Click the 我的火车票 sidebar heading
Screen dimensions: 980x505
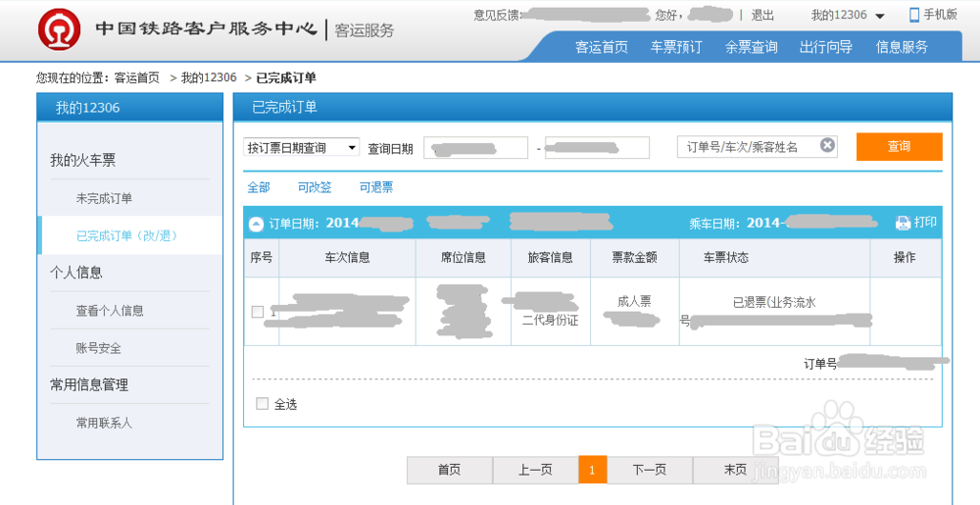(x=83, y=161)
